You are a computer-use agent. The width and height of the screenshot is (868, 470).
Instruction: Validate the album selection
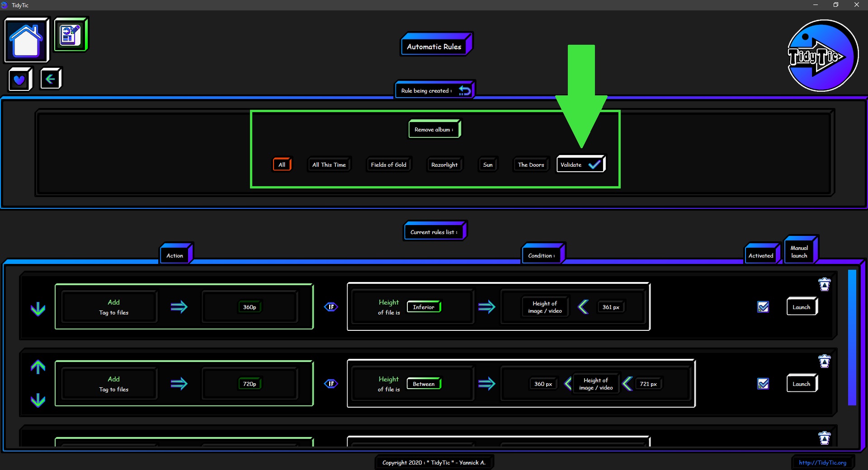[581, 164]
